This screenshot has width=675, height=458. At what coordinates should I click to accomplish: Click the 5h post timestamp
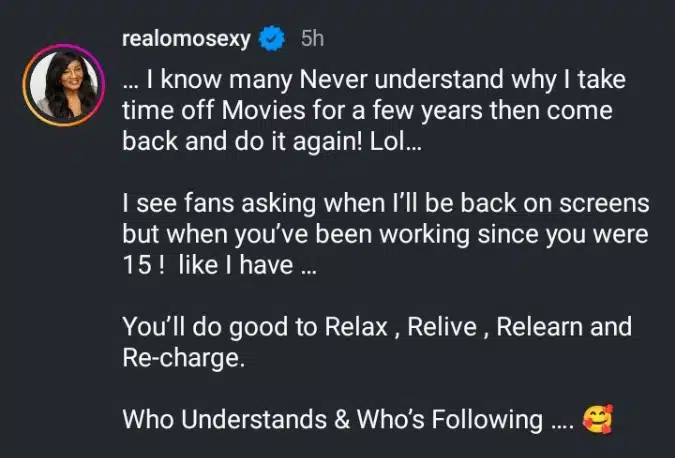point(313,41)
